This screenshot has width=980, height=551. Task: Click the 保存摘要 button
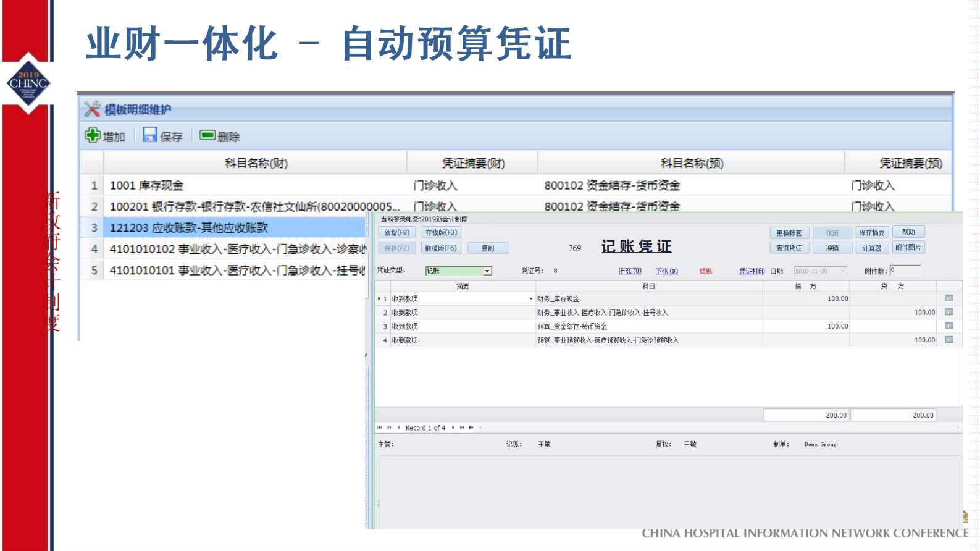(872, 233)
